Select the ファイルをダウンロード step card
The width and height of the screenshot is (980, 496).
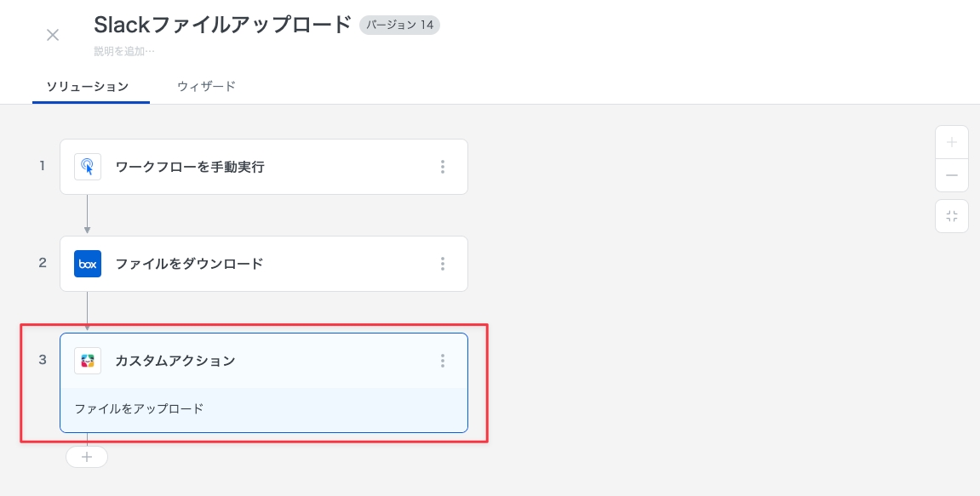(x=272, y=264)
